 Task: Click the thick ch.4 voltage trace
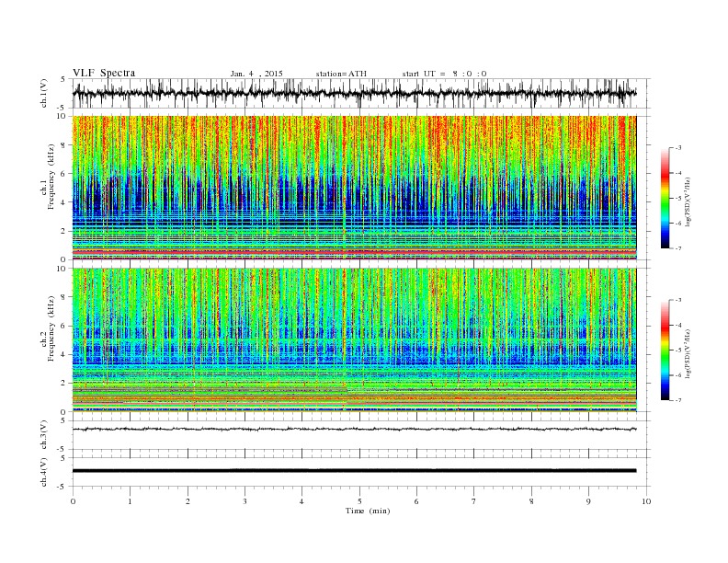354,471
